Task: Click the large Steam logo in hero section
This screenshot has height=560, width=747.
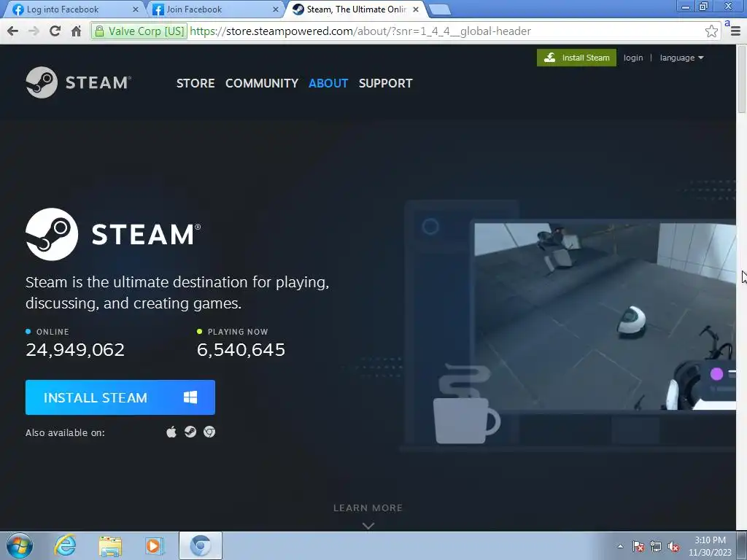Action: point(113,234)
